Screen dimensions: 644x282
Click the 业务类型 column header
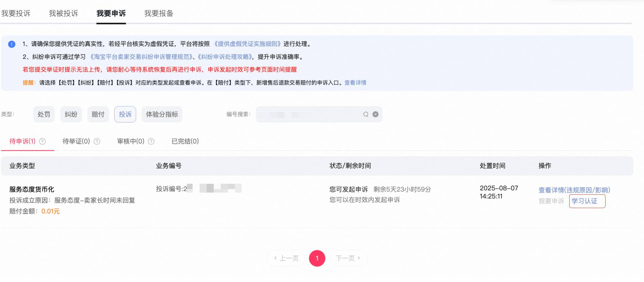[22, 166]
